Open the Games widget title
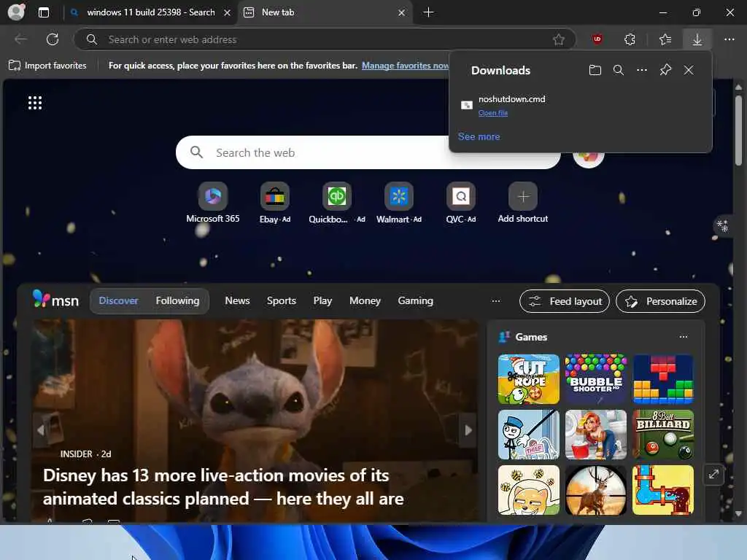The image size is (747, 560). (531, 337)
